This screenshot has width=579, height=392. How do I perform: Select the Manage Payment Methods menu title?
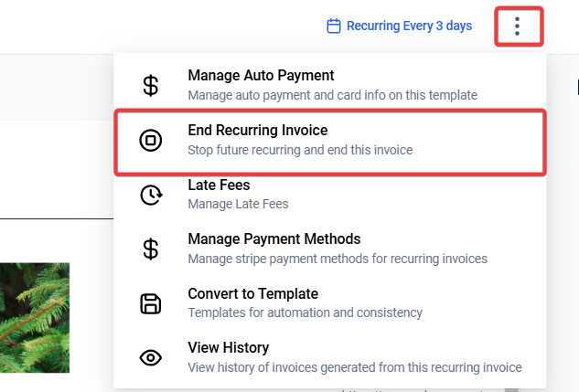tap(273, 239)
